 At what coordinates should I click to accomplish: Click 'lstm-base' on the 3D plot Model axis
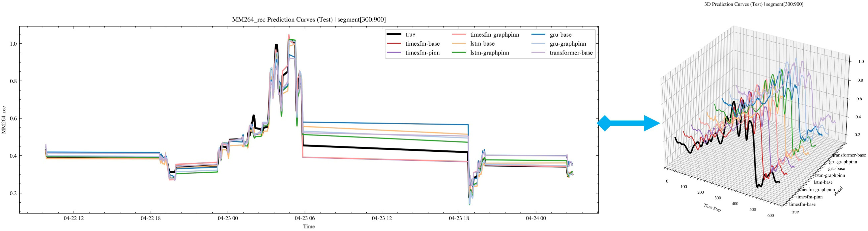823,183
